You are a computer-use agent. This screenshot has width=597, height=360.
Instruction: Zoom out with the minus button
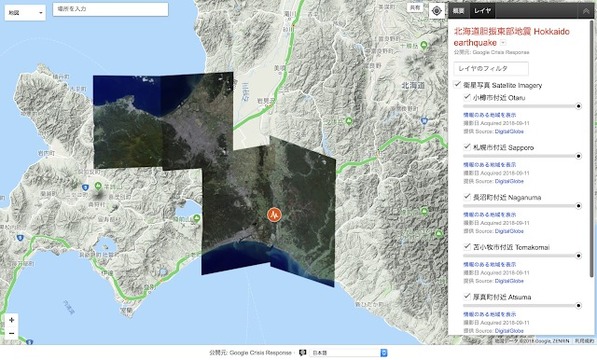tap(11, 333)
